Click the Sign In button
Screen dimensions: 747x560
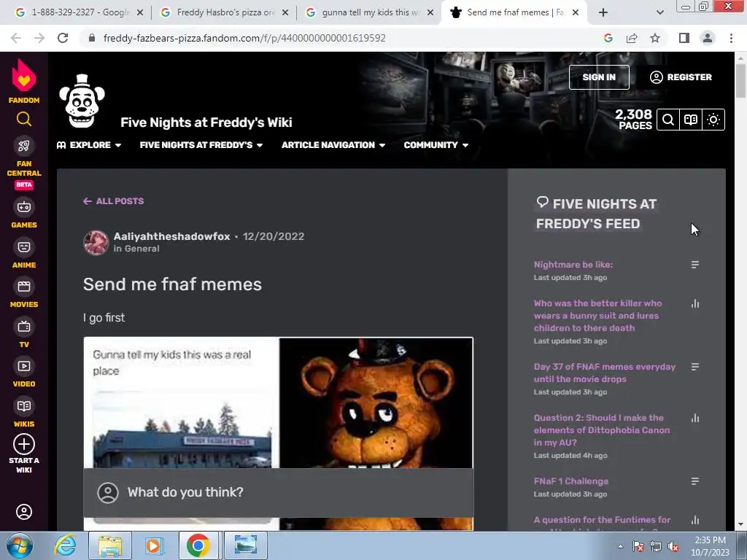point(599,77)
